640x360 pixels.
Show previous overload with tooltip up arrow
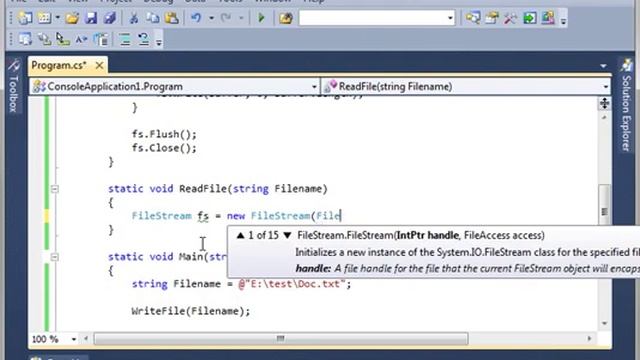pos(240,236)
